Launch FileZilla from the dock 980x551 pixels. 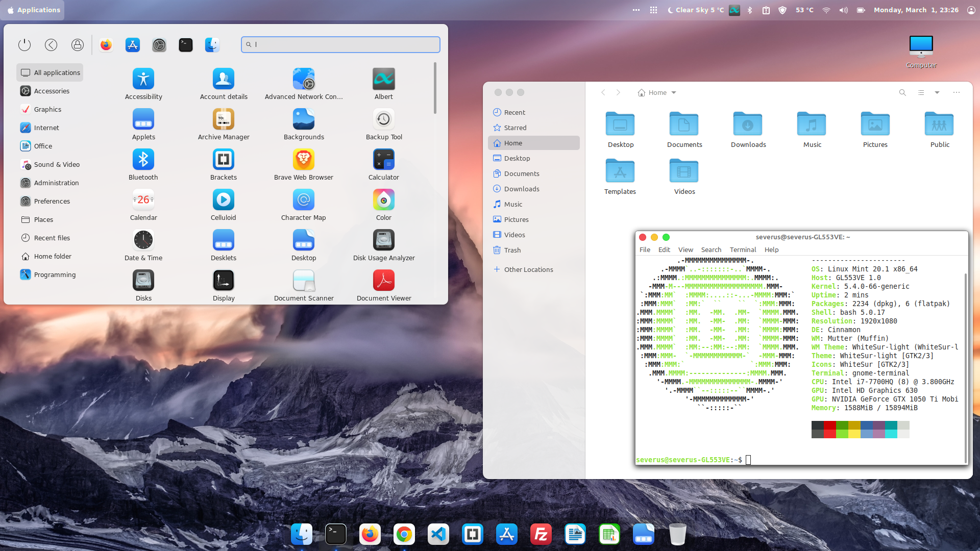click(541, 534)
